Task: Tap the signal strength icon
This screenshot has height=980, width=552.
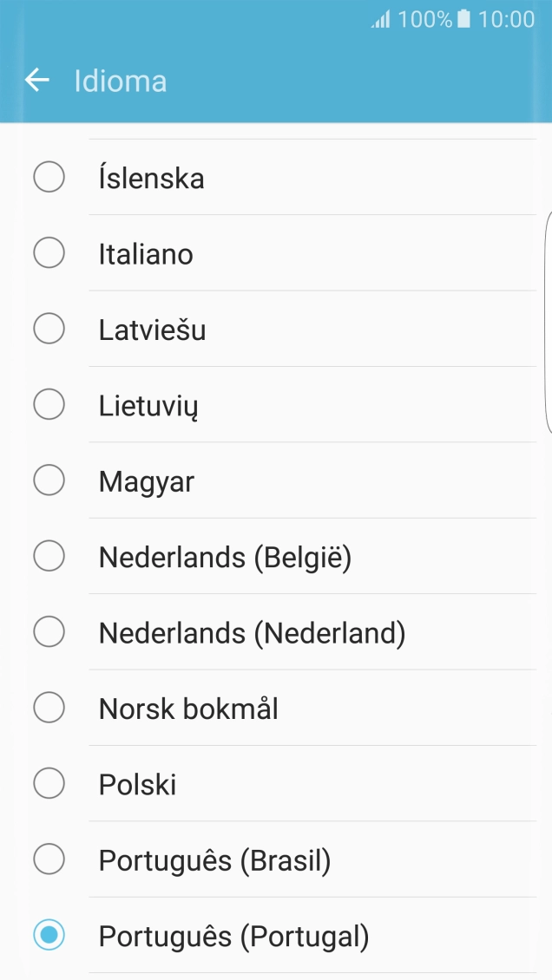Action: pyautogui.click(x=381, y=19)
